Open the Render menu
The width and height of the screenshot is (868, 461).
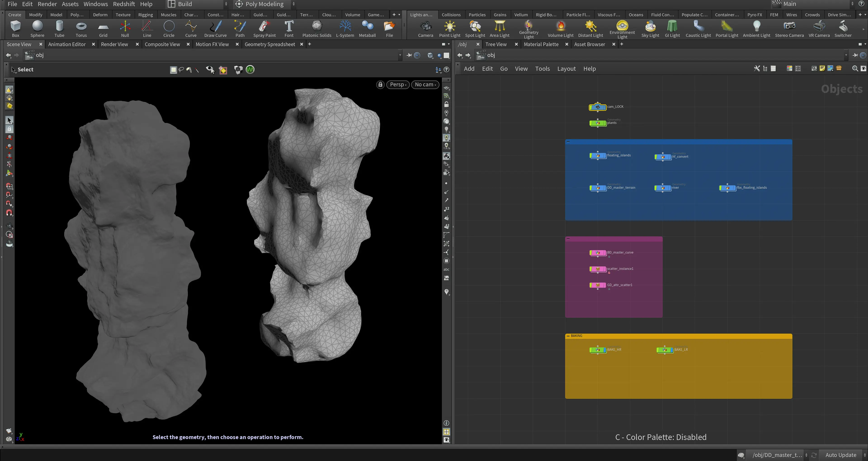pyautogui.click(x=47, y=4)
